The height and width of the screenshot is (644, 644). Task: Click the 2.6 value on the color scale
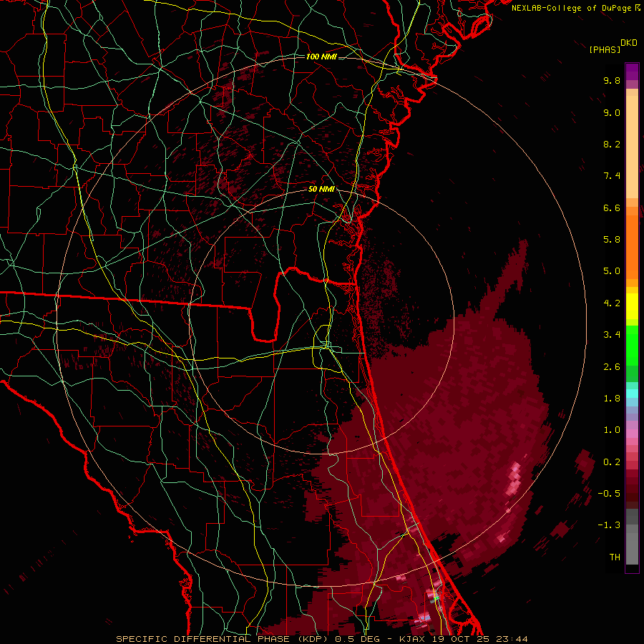click(x=612, y=367)
